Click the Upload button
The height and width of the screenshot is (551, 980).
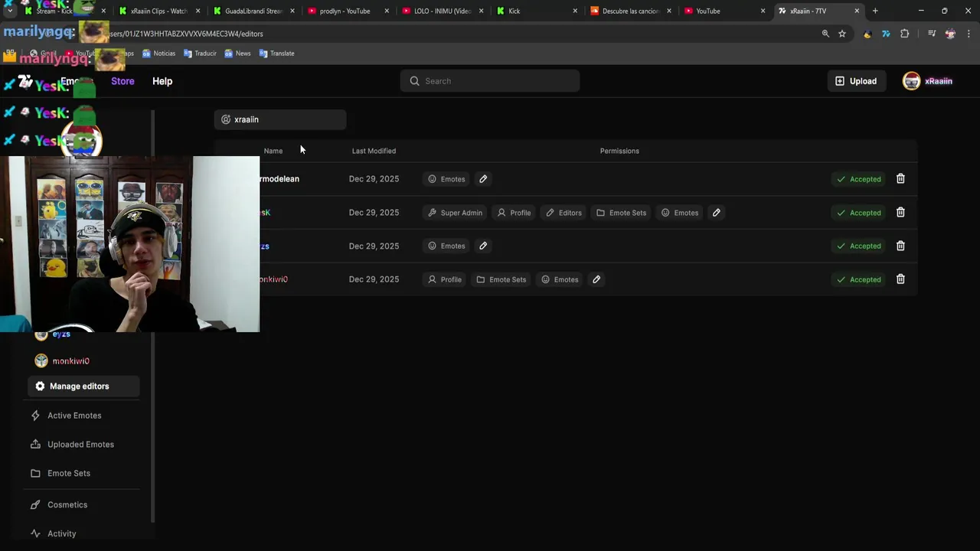point(856,81)
